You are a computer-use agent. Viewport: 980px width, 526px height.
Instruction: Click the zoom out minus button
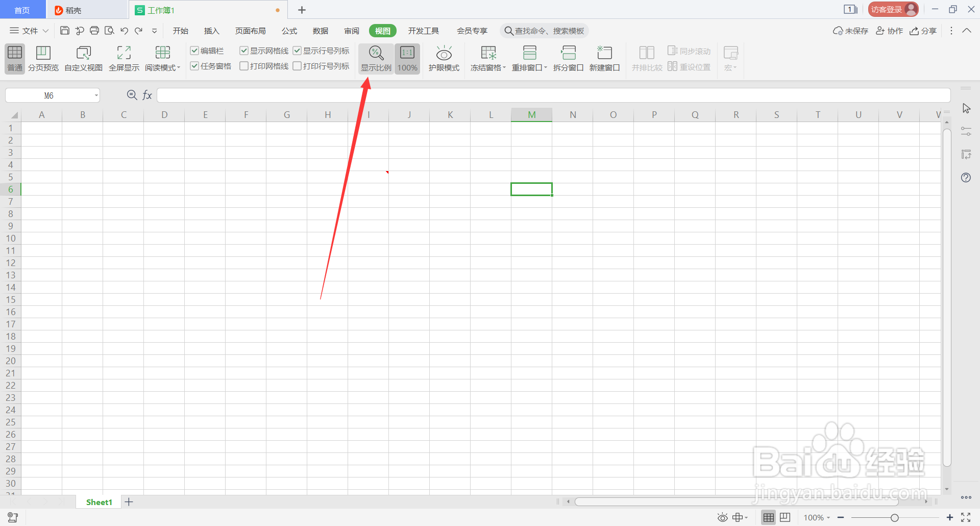(841, 517)
